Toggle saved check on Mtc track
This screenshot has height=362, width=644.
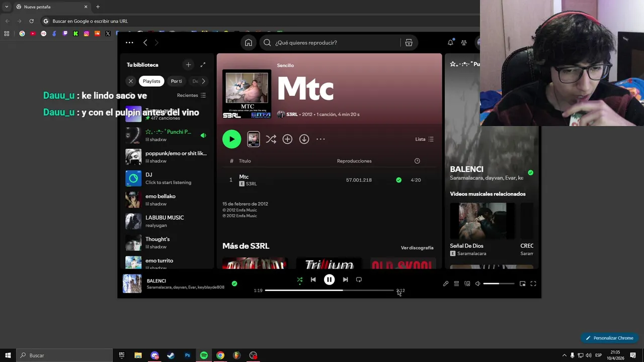point(398,180)
